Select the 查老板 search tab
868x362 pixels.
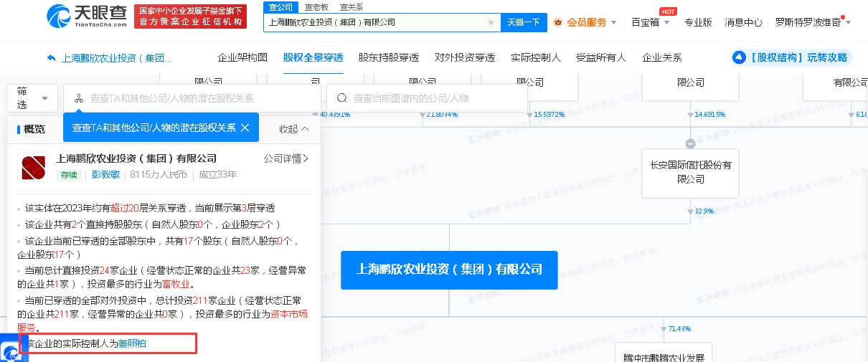tap(316, 6)
